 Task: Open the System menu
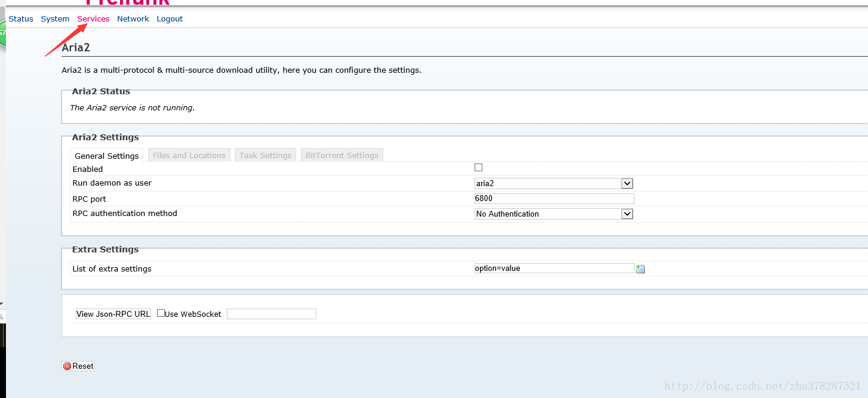pos(55,19)
